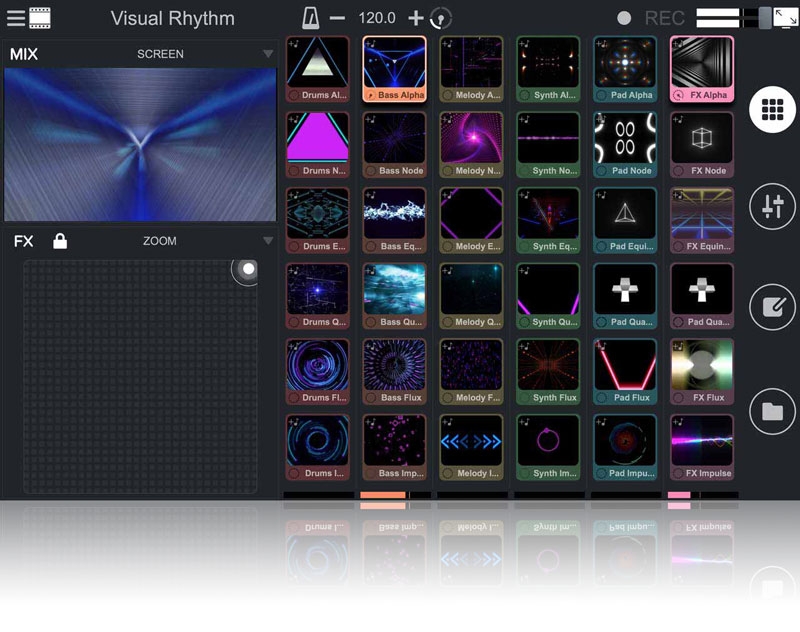Viewport: 800px width, 632px height.
Task: Expand the SCREEN mix mode dropdown
Action: pos(267,54)
